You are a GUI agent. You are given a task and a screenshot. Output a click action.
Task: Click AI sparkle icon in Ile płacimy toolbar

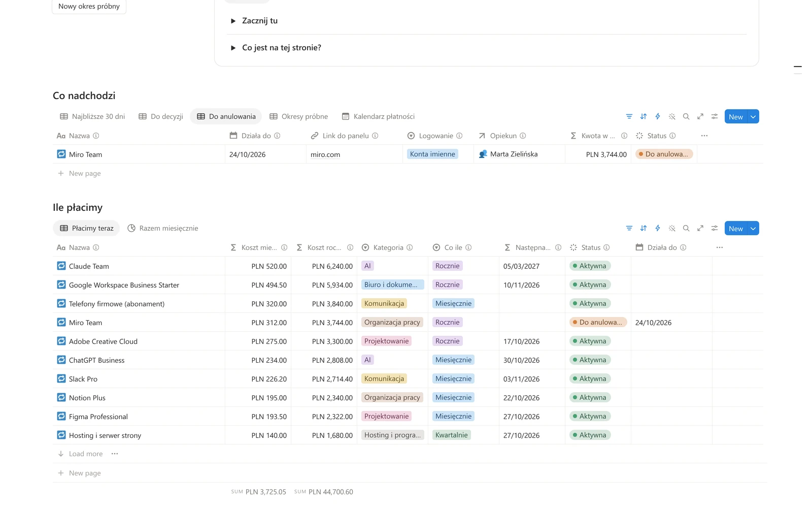tap(672, 228)
